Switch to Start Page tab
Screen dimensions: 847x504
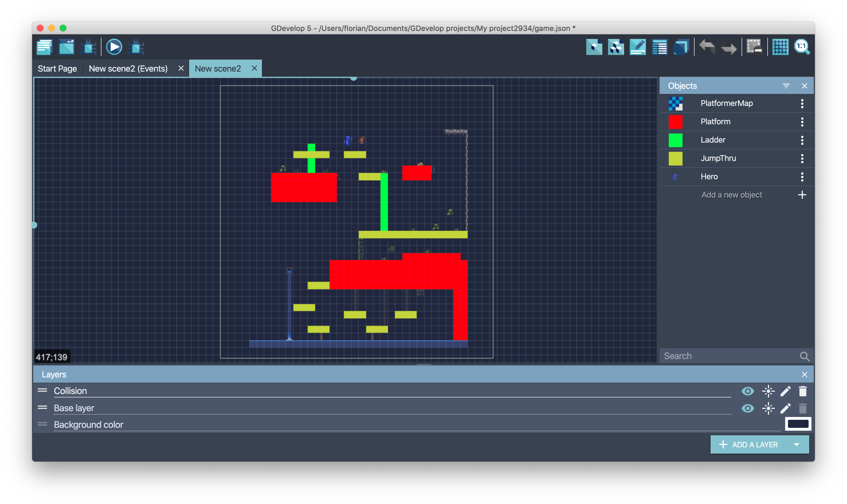click(57, 69)
